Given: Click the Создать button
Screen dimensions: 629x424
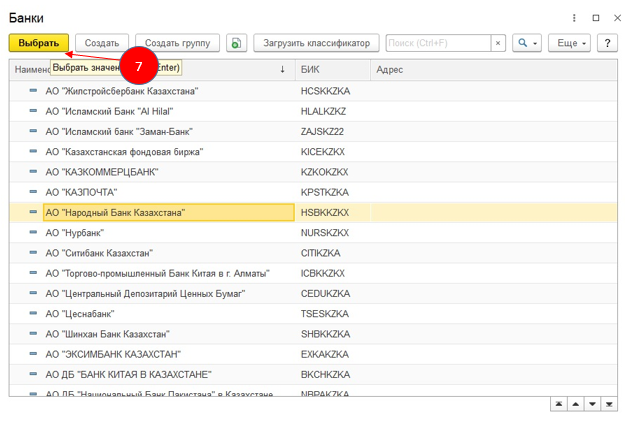Looking at the screenshot, I should click(x=102, y=43).
